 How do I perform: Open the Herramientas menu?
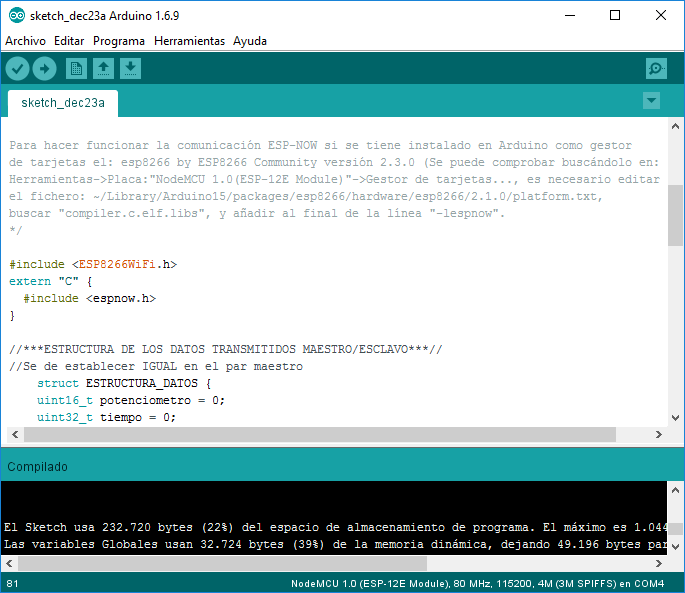[x=189, y=41]
